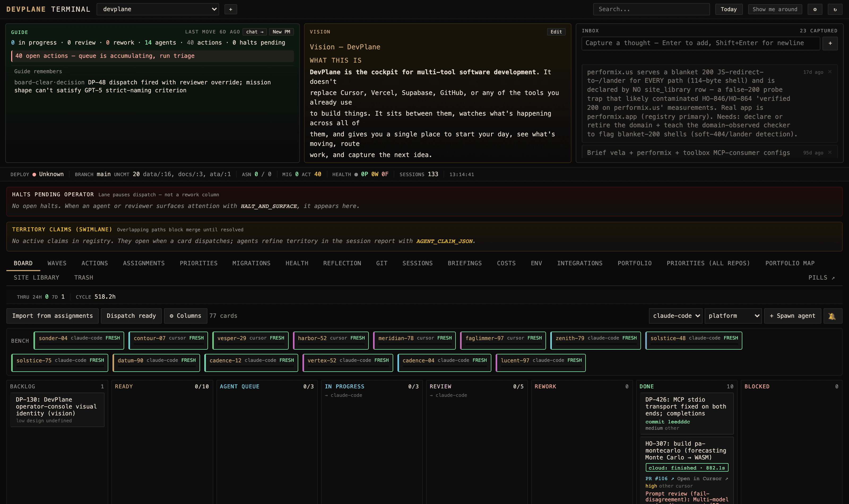Open done card DP-426
849x504 pixels.
point(686,413)
